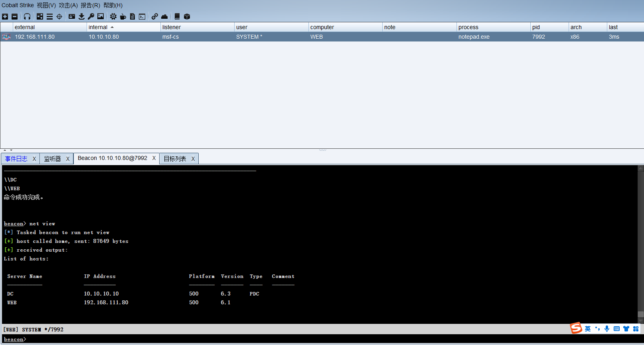Click the gear icon to generate payload
The image size is (644, 345).
coord(113,16)
